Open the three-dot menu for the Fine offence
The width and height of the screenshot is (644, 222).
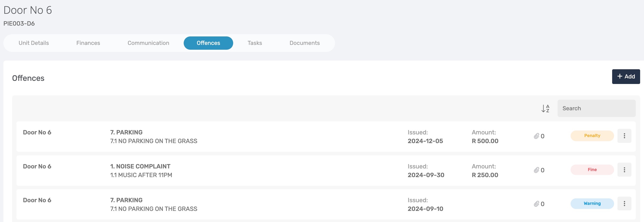624,170
